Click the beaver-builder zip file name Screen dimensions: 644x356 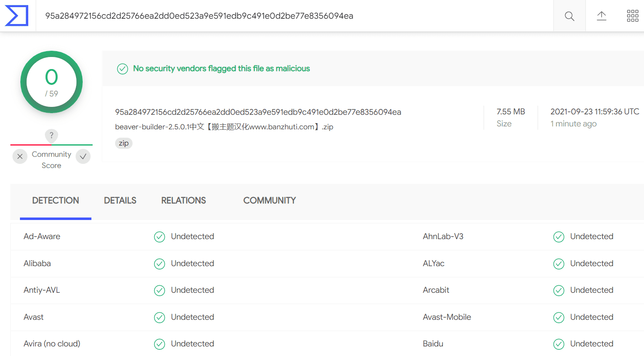click(224, 127)
